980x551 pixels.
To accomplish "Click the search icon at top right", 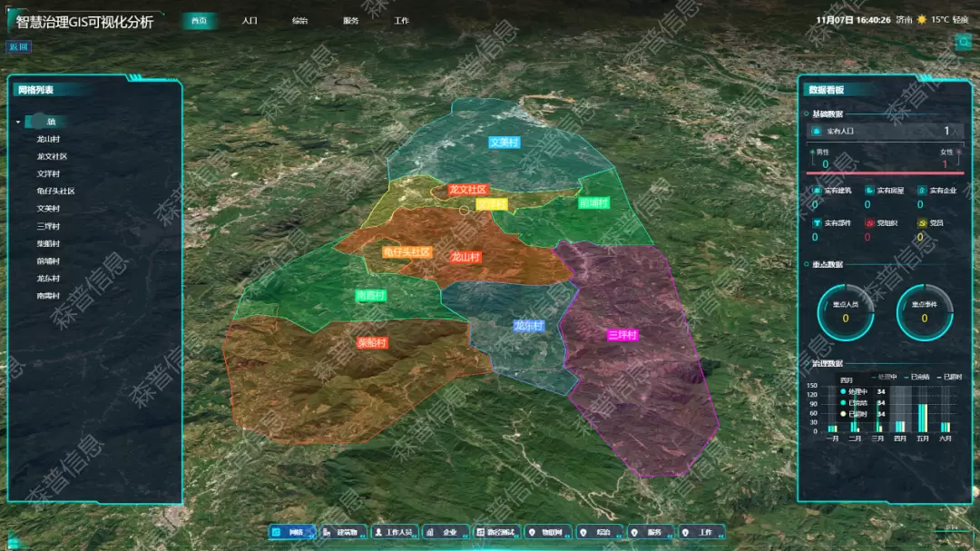I will tap(963, 43).
